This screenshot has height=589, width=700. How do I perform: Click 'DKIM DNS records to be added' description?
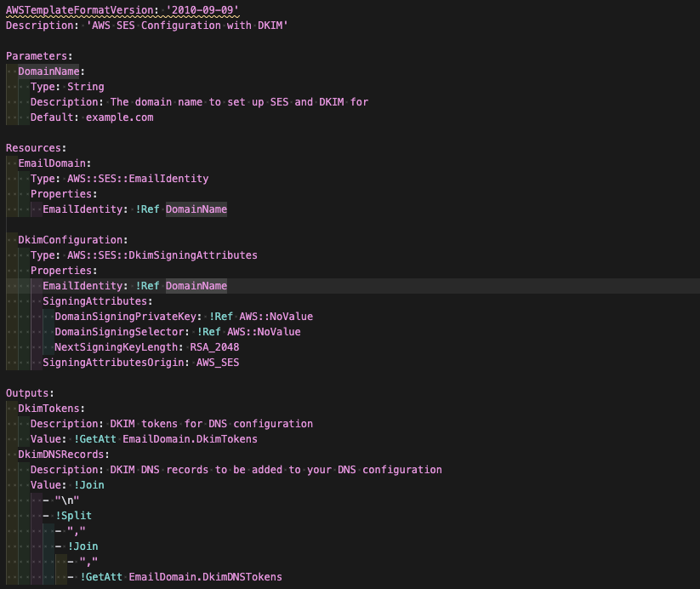coord(276,470)
